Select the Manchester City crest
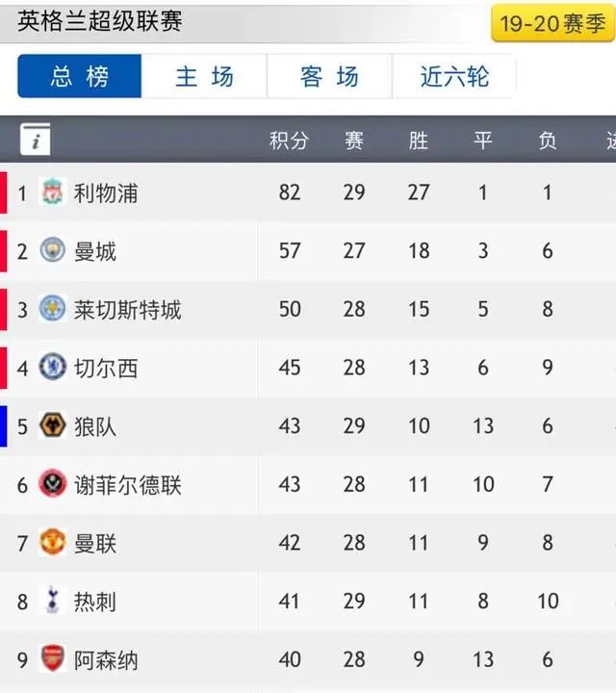This screenshot has width=616, height=693. tap(53, 250)
